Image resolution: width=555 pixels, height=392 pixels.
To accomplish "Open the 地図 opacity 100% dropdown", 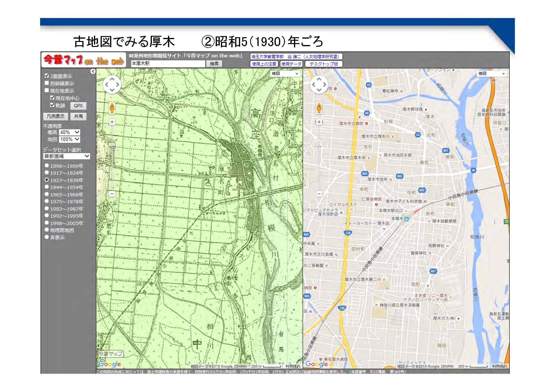I will (x=70, y=139).
